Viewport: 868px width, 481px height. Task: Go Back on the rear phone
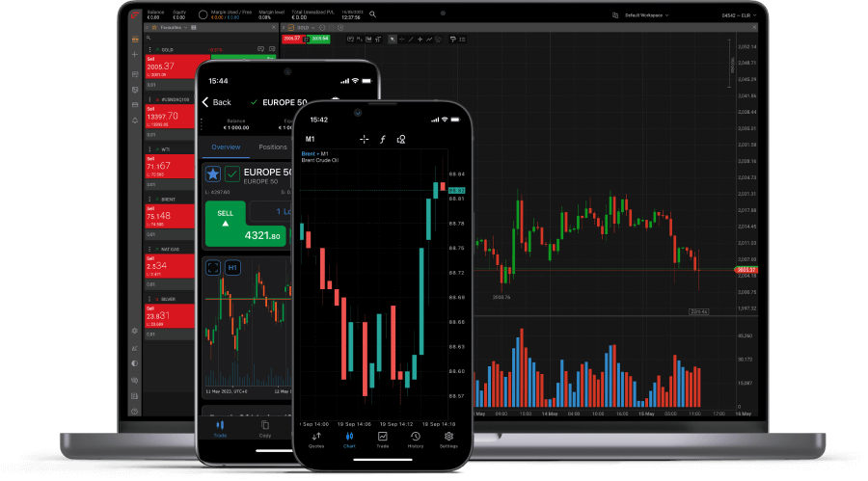coord(217,102)
